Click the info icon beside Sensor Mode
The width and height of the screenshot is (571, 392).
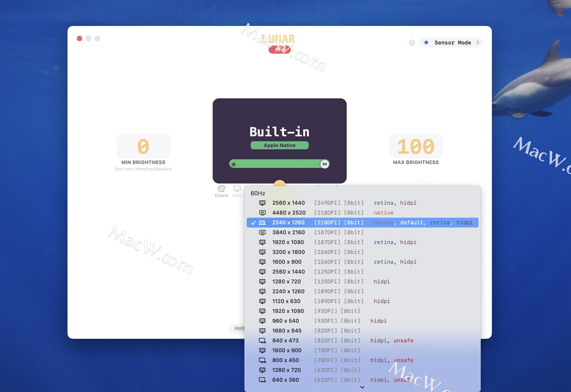[x=412, y=43]
